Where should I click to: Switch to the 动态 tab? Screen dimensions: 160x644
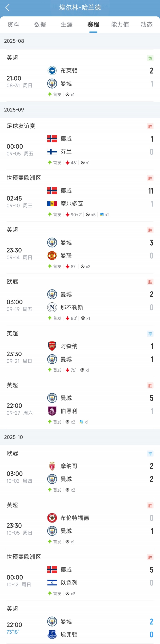[x=146, y=24]
